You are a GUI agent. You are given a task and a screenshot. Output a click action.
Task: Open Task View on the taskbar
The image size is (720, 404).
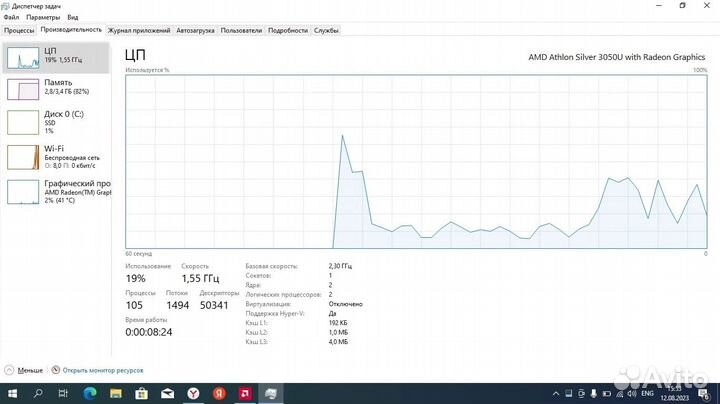click(x=63, y=393)
